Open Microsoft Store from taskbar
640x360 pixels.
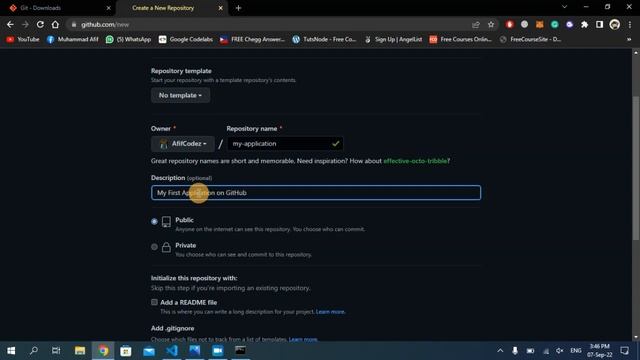click(x=126, y=351)
